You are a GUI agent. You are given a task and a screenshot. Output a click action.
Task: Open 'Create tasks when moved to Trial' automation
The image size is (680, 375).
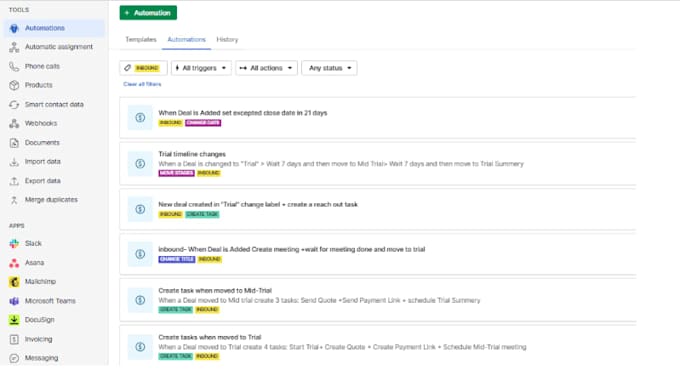point(210,337)
